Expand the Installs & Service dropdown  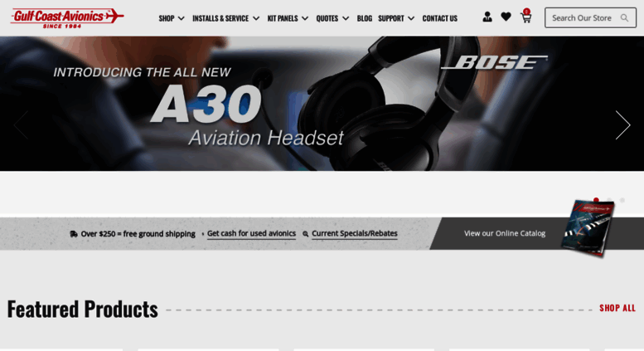(x=226, y=18)
